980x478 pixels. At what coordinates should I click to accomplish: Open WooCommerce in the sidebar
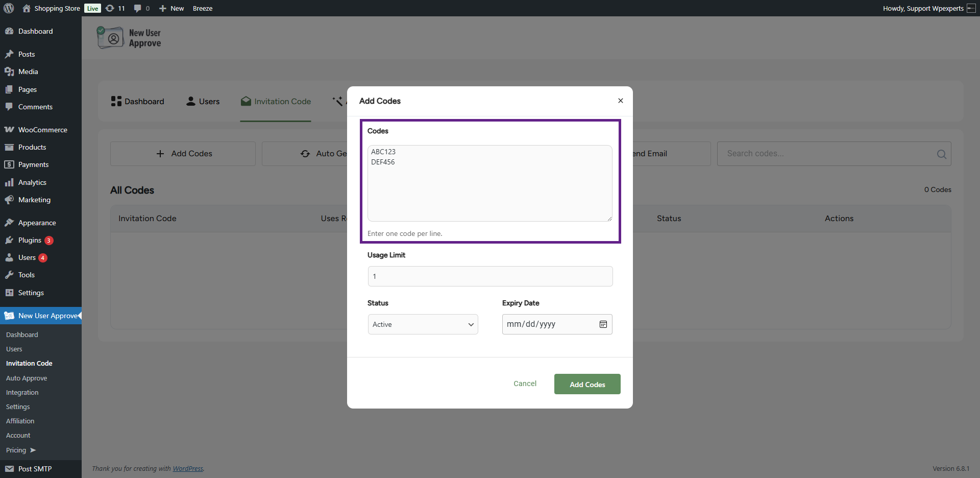click(42, 130)
